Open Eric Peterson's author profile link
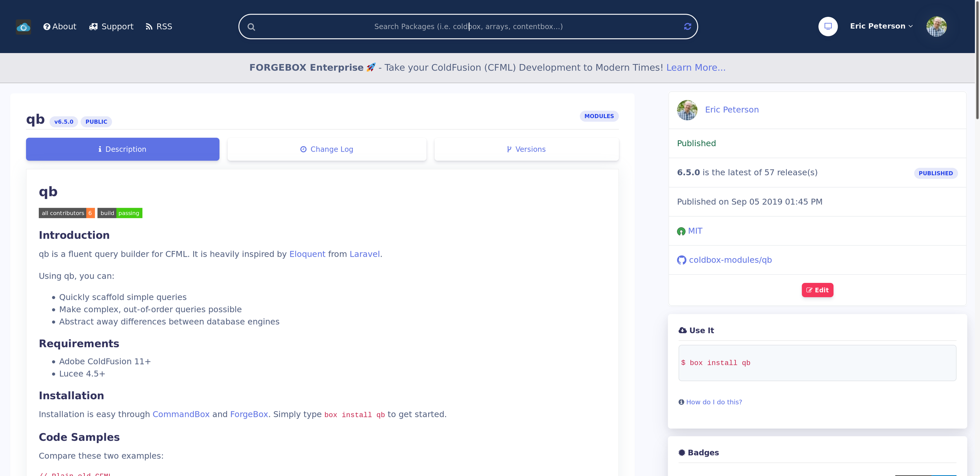Screen dimensions: 980x476 click(x=732, y=110)
